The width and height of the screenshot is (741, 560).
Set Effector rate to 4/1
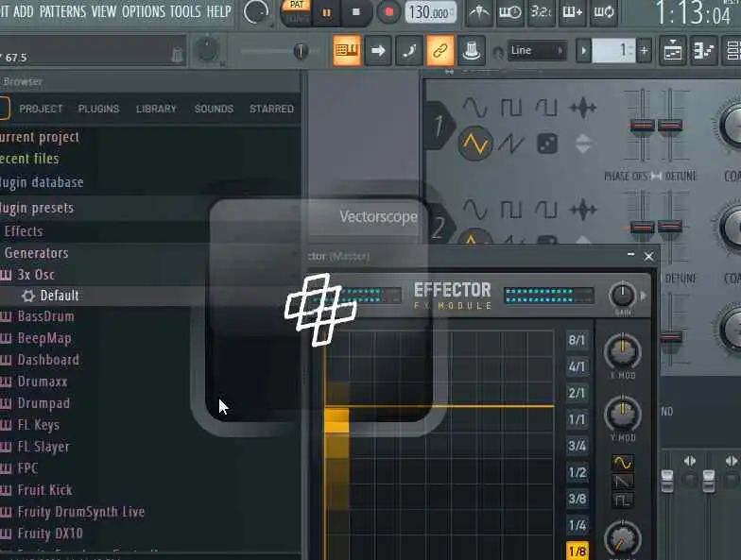pyautogui.click(x=577, y=366)
